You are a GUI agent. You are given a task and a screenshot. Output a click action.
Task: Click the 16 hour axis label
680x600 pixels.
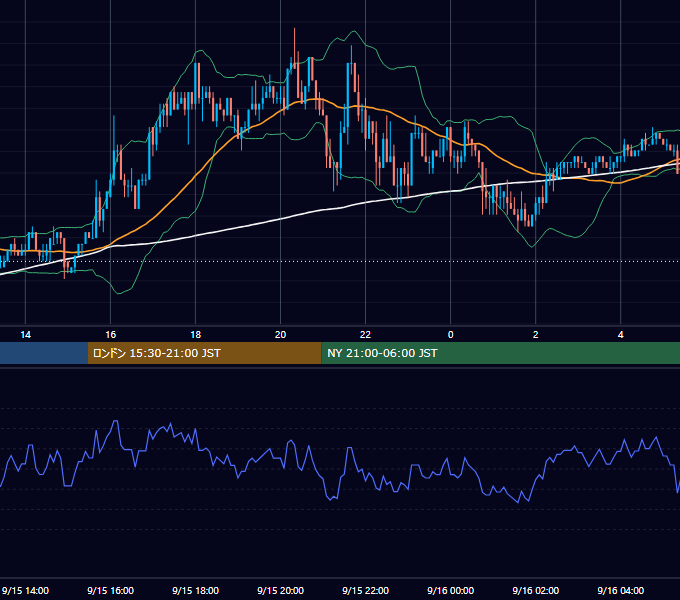click(x=111, y=335)
